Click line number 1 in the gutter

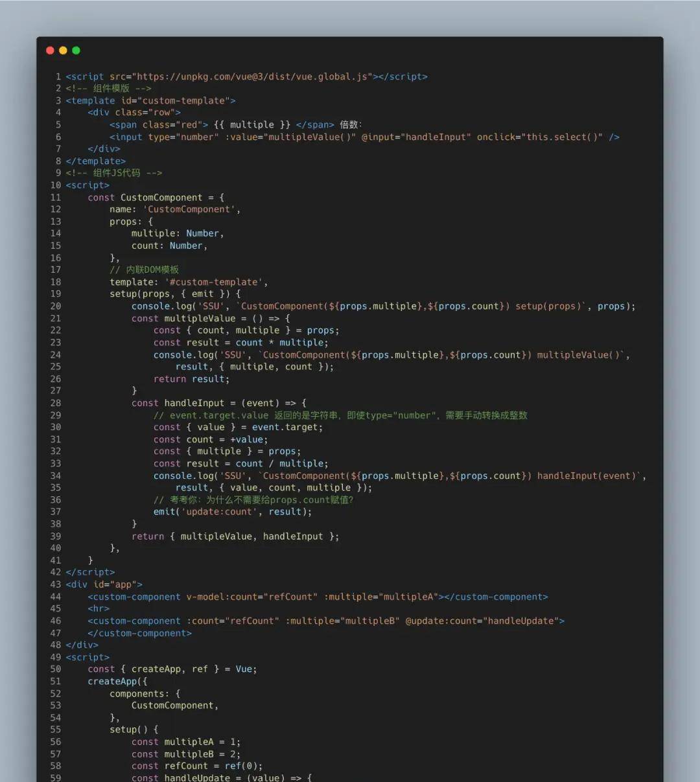(58, 76)
